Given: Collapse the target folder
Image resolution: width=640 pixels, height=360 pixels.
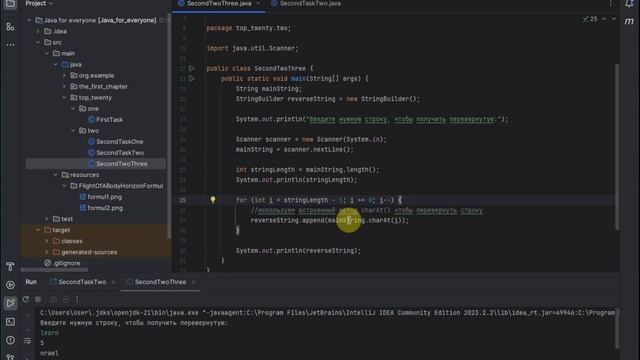Looking at the screenshot, I should (x=38, y=230).
